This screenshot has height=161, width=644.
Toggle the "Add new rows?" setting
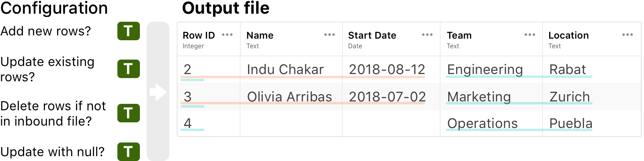(x=128, y=31)
